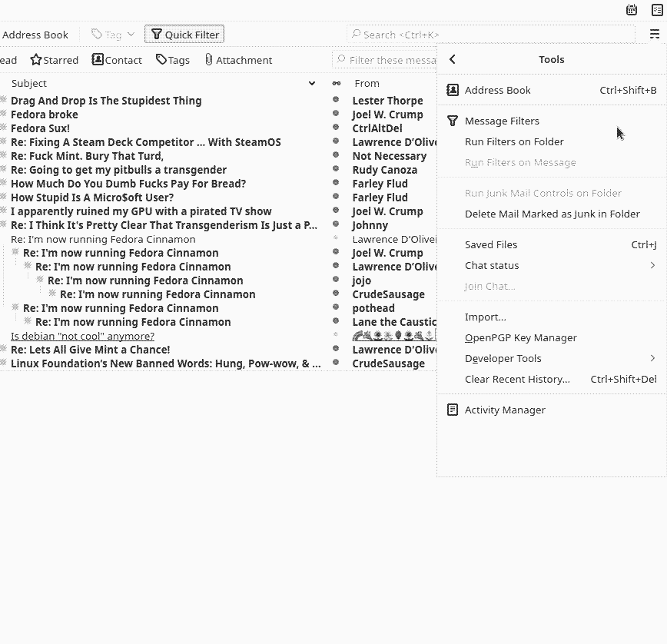Click the From column header
Screen dimensions: 667x644
[367, 84]
